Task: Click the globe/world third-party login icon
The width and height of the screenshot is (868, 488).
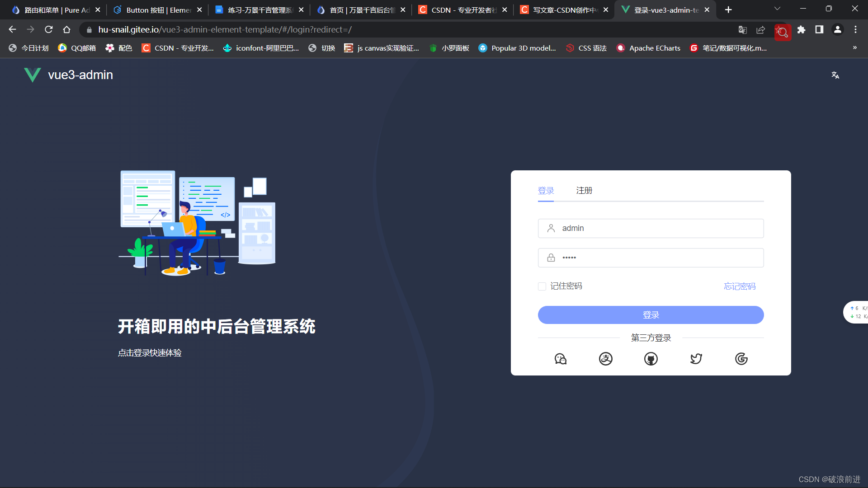Action: click(651, 358)
